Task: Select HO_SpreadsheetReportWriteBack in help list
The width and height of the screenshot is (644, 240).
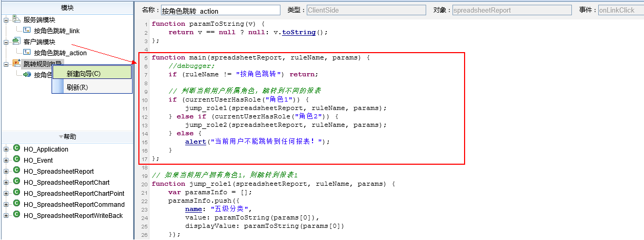Action: tap(73, 216)
